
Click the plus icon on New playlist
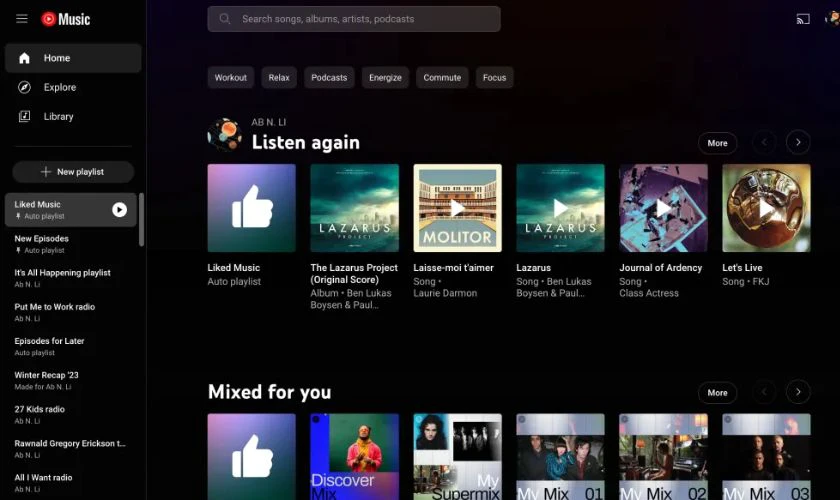pos(46,171)
